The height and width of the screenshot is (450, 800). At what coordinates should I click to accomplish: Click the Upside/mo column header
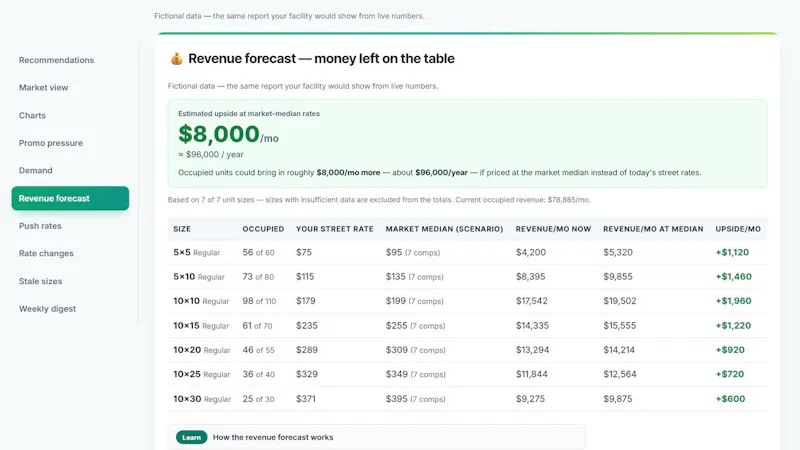pyautogui.click(x=738, y=229)
